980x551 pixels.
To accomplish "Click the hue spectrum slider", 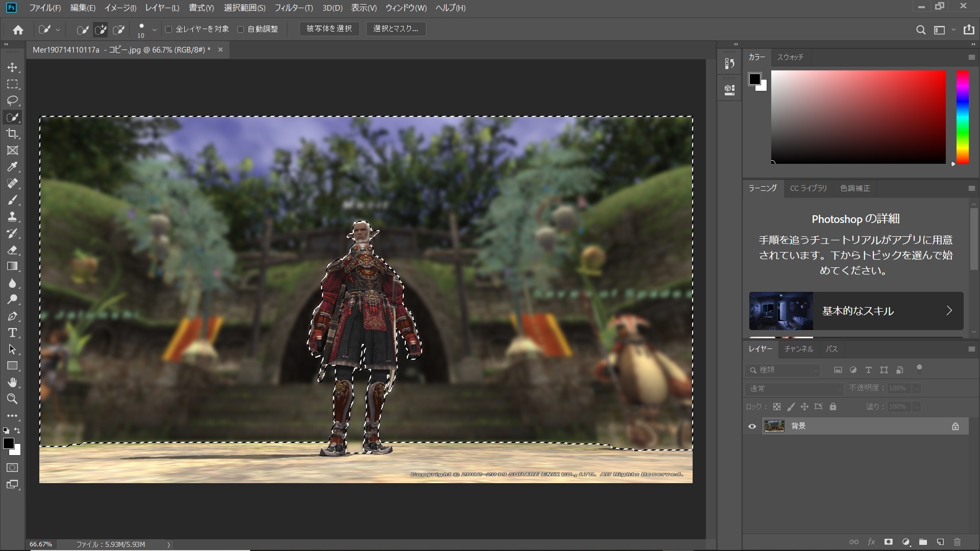I will click(x=962, y=117).
